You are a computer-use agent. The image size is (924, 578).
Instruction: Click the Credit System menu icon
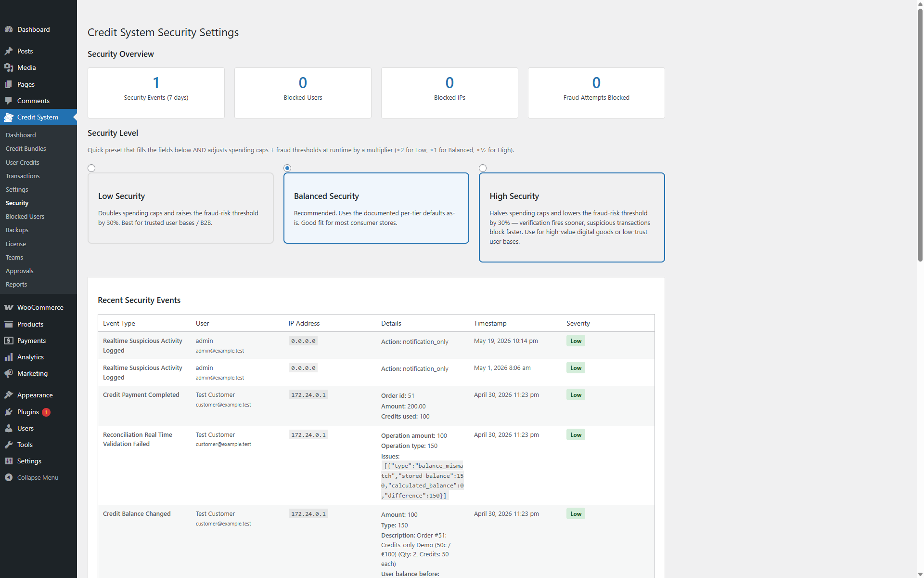tap(9, 117)
